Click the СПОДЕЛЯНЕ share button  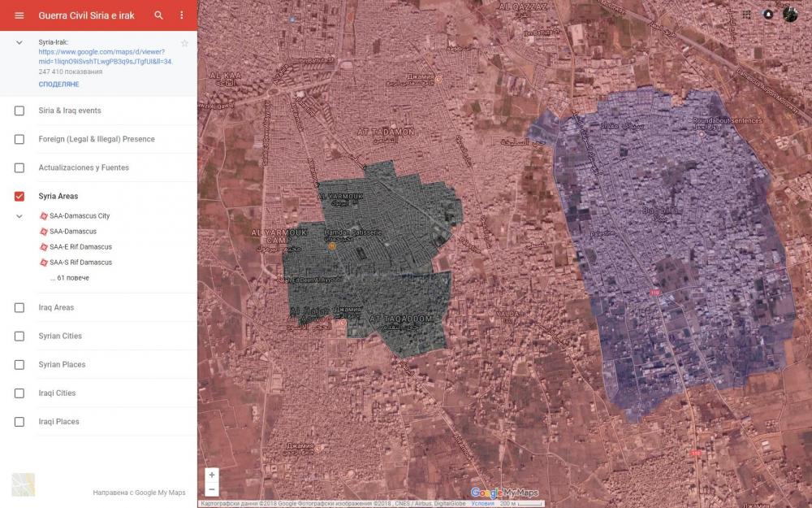click(x=58, y=84)
